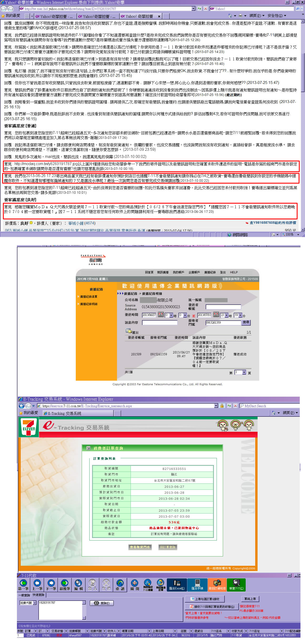Click the 發自訂通知信 notification icon
The width and height of the screenshot is (305, 644).
pyautogui.click(x=217, y=585)
